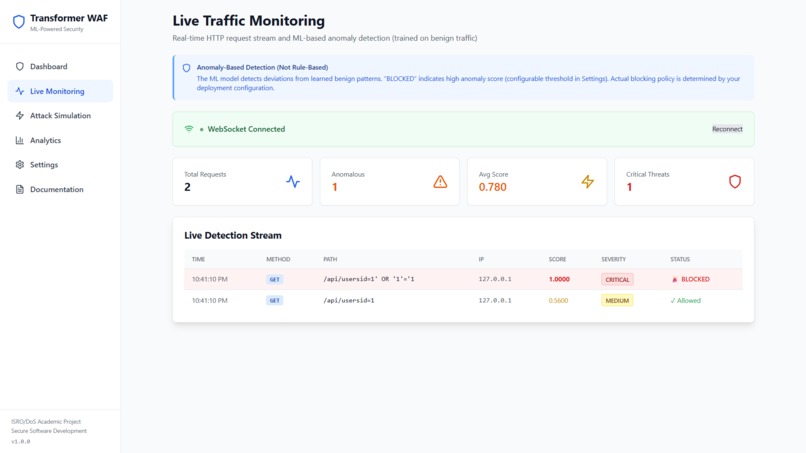Click the Transformer WAF shield logo
The image size is (806, 453).
pos(19,22)
